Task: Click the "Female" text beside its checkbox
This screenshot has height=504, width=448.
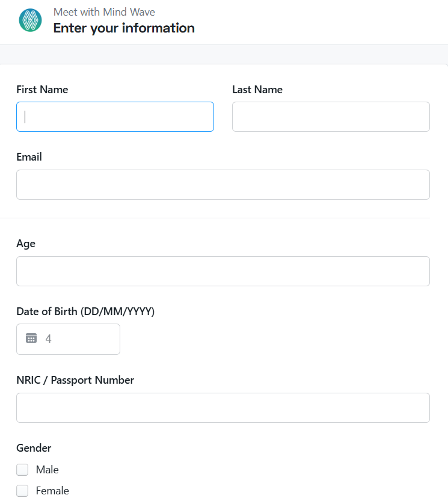Action: [52, 491]
